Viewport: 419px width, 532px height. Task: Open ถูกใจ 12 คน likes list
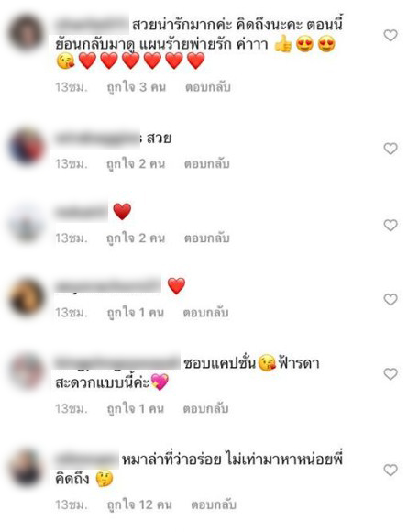point(139,504)
